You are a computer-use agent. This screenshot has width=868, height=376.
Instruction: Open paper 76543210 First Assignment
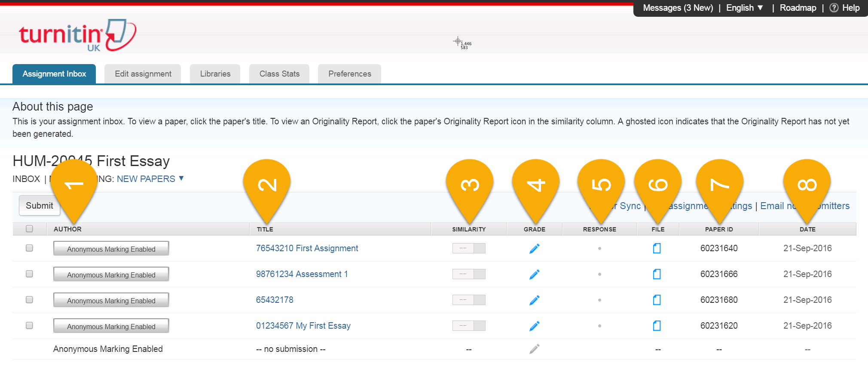(307, 248)
